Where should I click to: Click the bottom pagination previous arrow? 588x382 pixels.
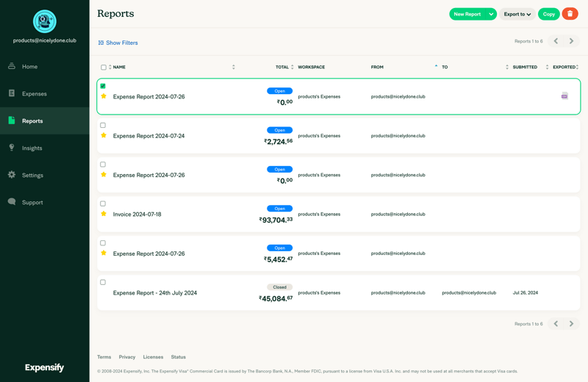point(556,323)
